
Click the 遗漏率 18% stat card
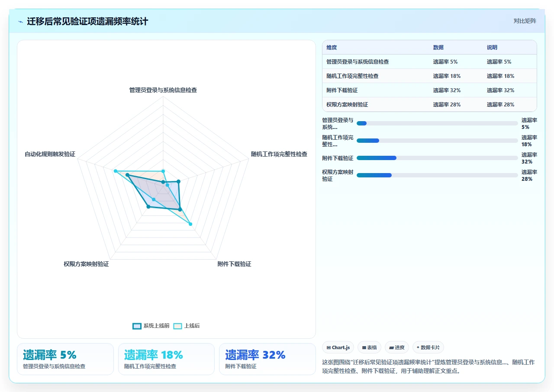[x=166, y=359]
